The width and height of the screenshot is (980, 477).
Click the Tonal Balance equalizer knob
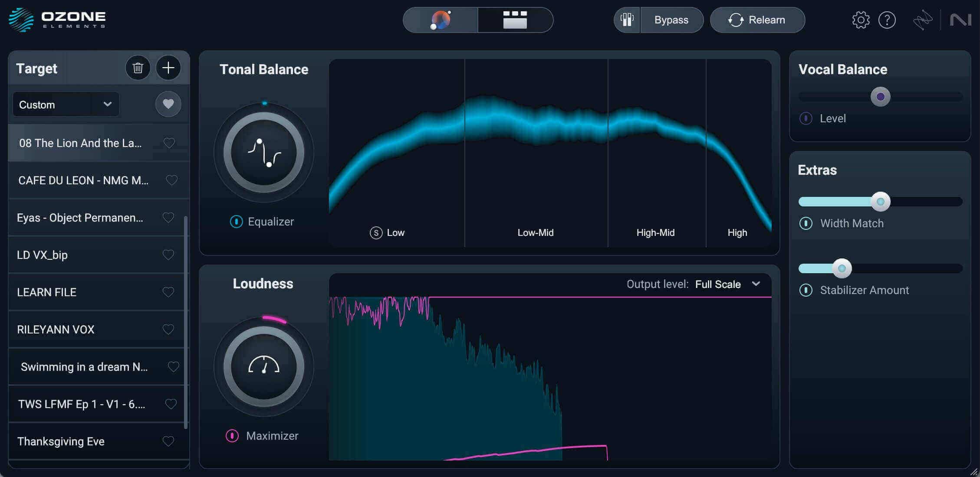tap(264, 153)
